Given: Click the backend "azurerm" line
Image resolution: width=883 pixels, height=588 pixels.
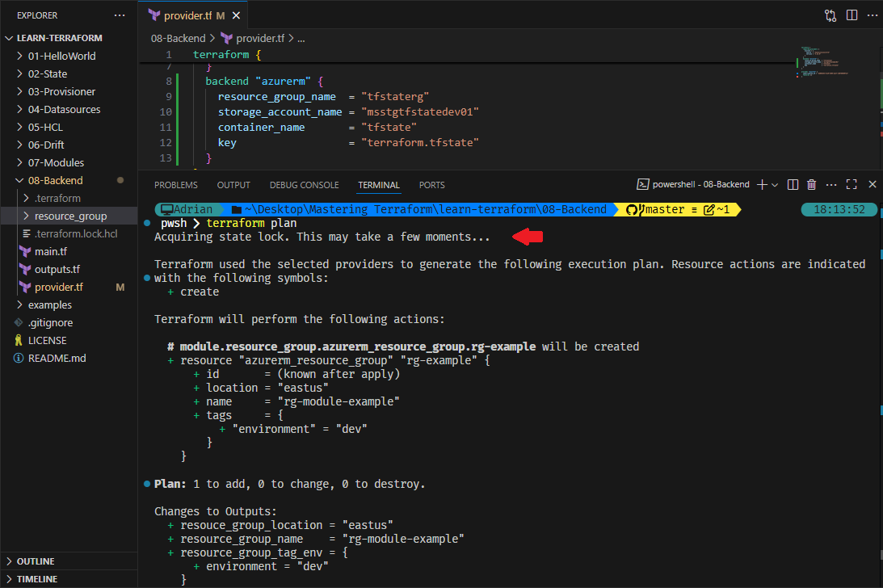Looking at the screenshot, I should click(x=264, y=81).
